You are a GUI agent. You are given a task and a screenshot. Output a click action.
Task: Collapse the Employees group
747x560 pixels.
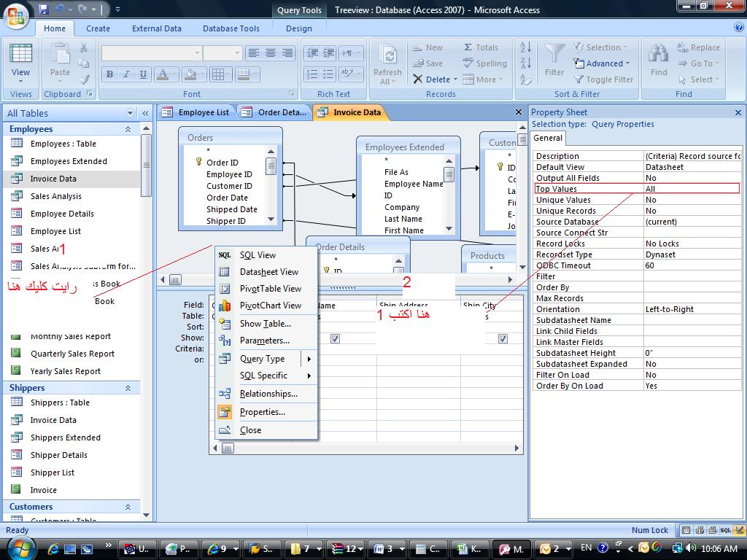point(128,129)
